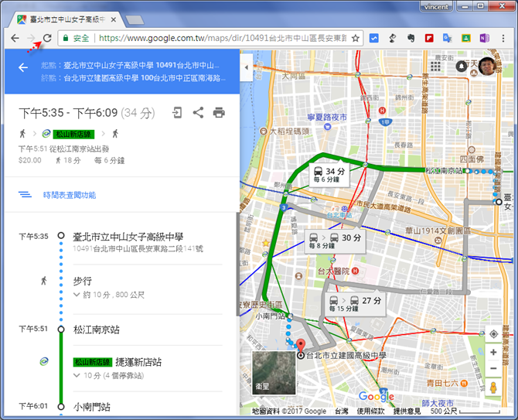518x420 pixels.
Task: Go back using directions panel arrow
Action: [23, 68]
